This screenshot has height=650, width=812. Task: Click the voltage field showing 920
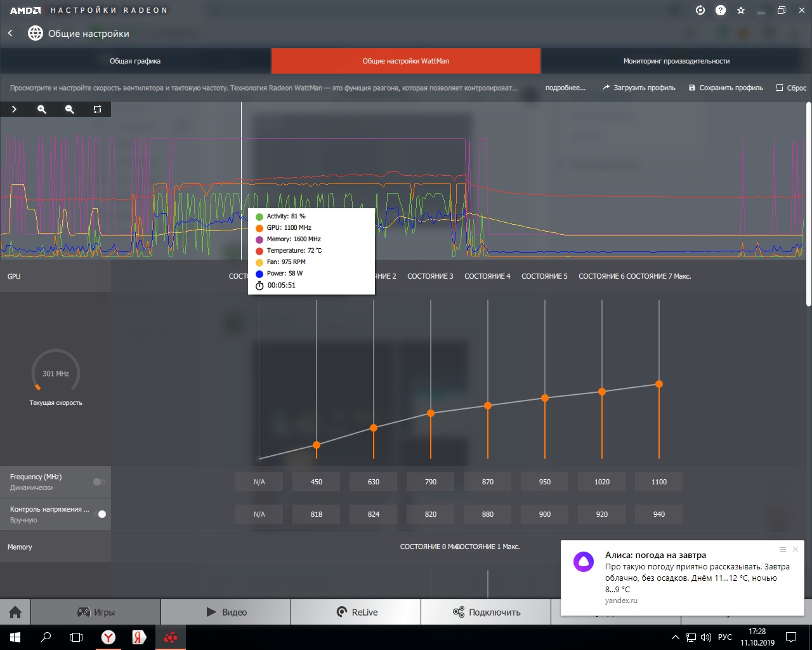coord(602,514)
